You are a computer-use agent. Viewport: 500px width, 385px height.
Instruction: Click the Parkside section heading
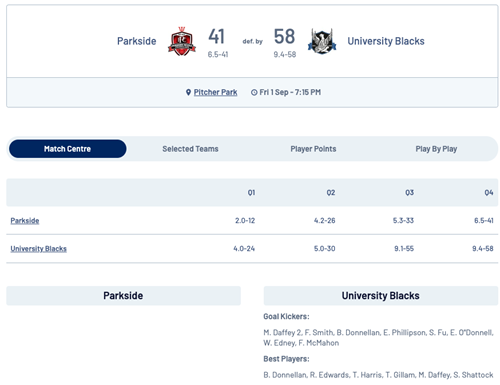[x=123, y=296]
